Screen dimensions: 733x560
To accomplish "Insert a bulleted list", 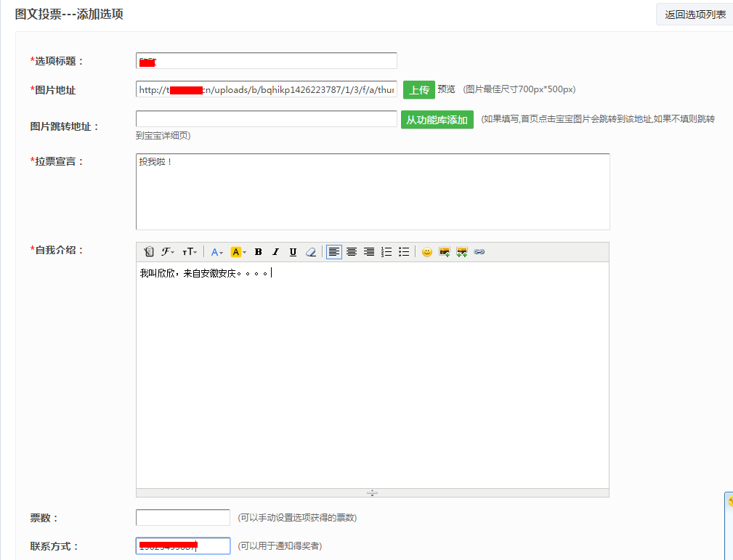I will (x=405, y=252).
